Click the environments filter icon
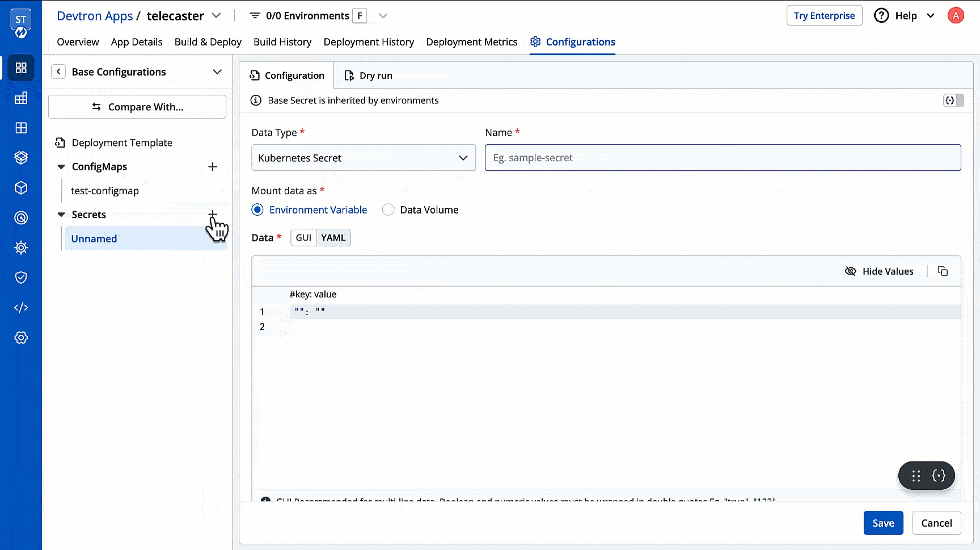Viewport: 980px width, 550px height. [x=255, y=16]
